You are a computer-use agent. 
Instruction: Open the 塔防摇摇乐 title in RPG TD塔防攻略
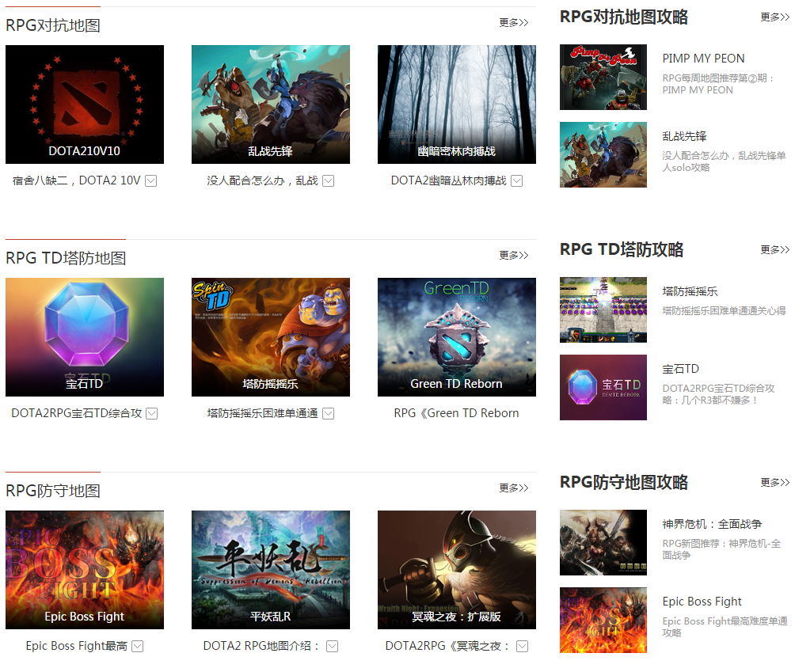[690, 291]
